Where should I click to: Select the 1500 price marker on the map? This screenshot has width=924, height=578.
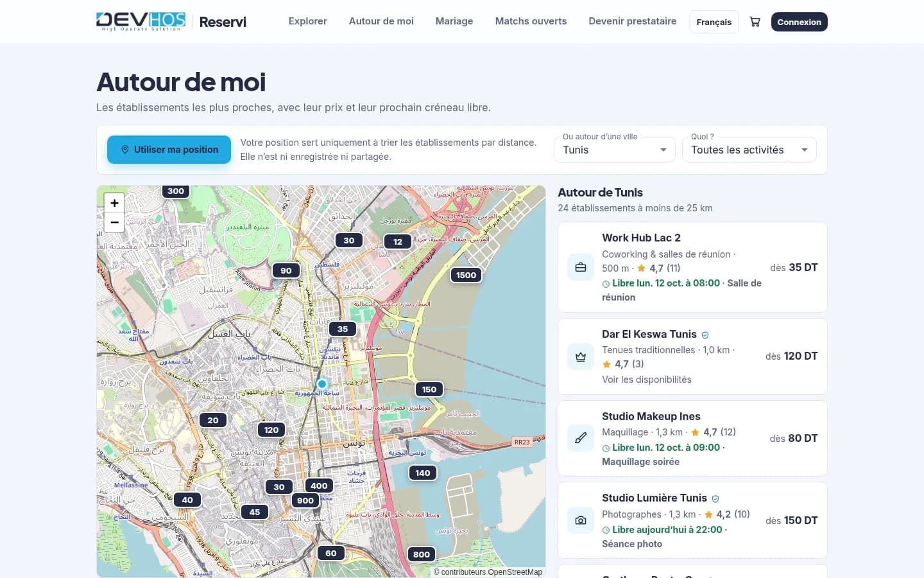click(x=466, y=275)
